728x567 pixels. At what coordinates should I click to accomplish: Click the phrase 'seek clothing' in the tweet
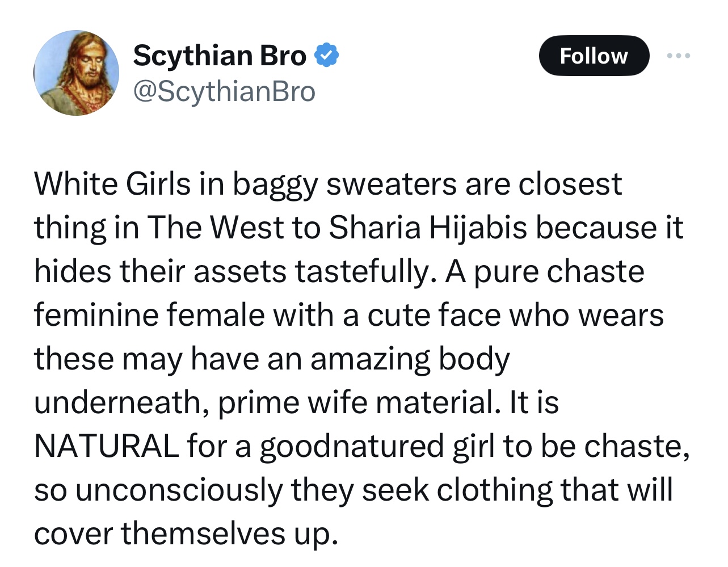[x=457, y=490]
